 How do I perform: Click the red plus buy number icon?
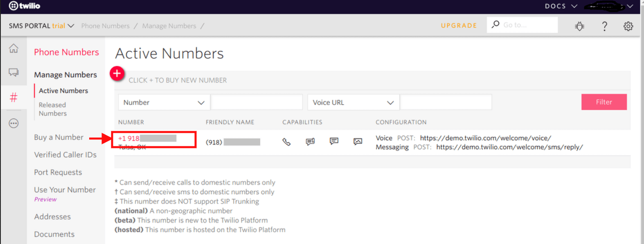tap(117, 74)
